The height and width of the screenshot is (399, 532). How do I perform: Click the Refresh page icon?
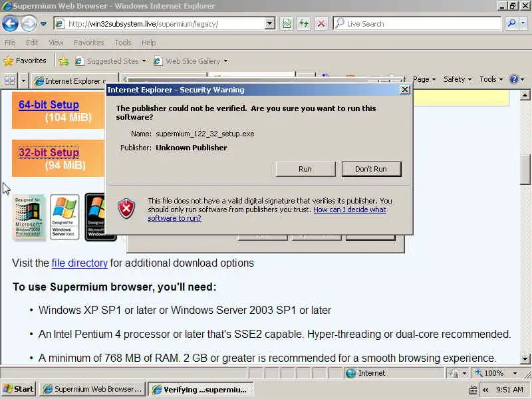(x=304, y=24)
